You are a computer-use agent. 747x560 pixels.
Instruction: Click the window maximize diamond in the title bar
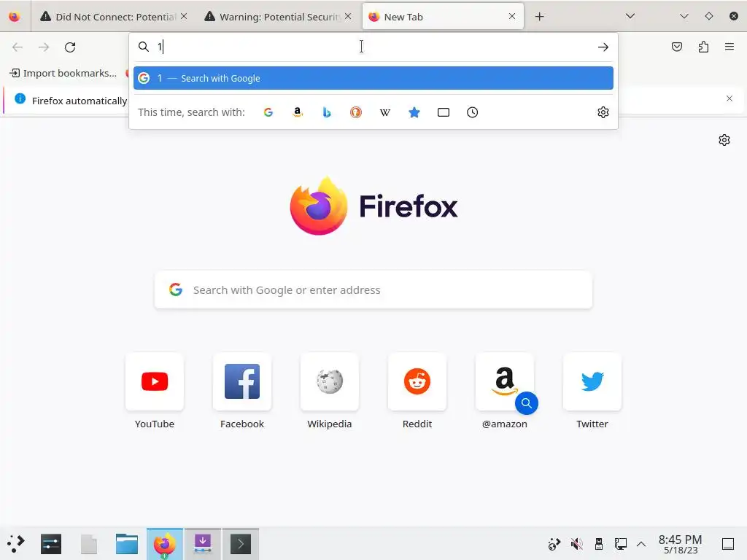pos(709,16)
